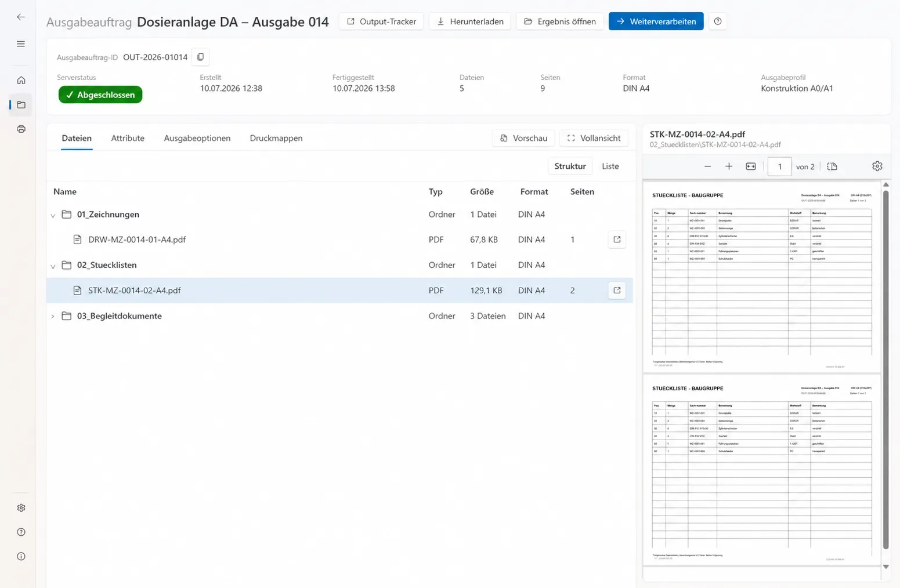Zoom out the PDF preview
Viewport: 900px width, 588px height.
pos(707,166)
